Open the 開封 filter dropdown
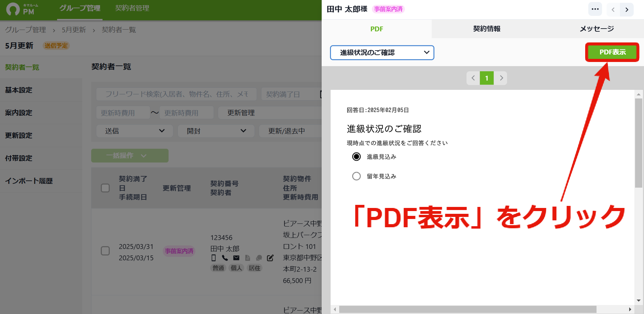The image size is (644, 314). pos(216,131)
